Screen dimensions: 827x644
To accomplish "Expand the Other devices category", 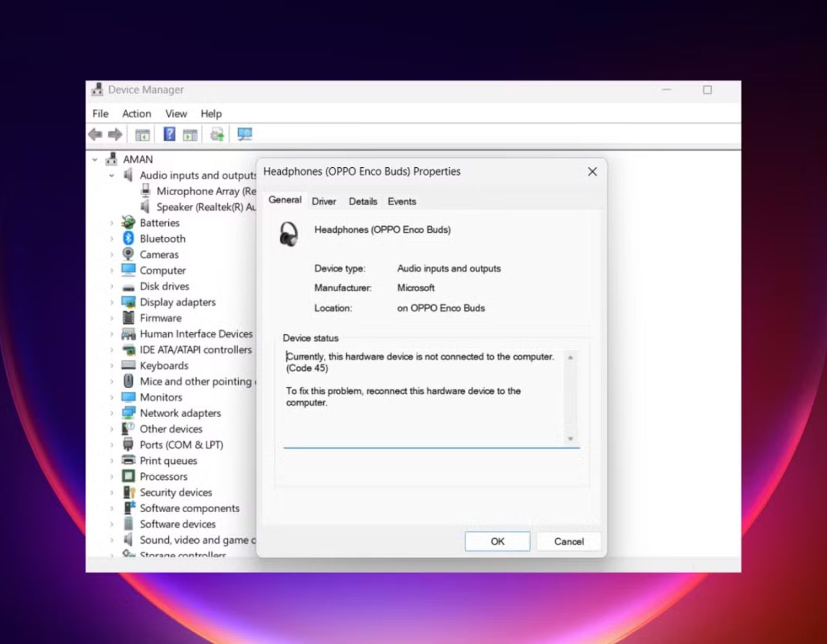I will point(111,429).
